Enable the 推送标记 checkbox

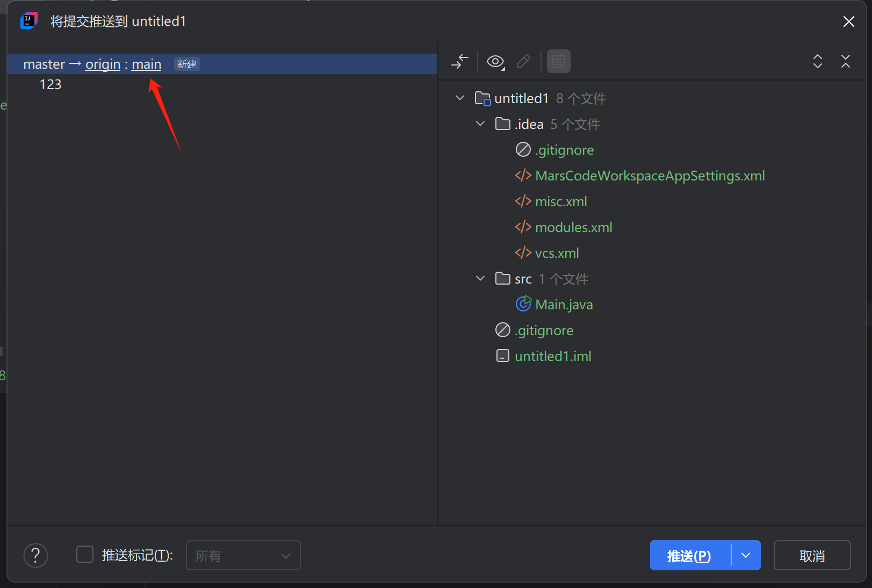pos(84,554)
